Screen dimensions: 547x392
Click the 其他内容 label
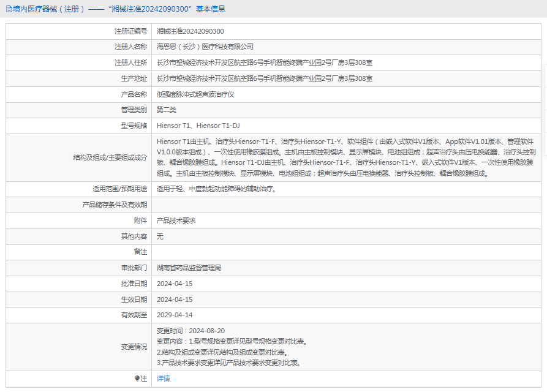click(134, 236)
